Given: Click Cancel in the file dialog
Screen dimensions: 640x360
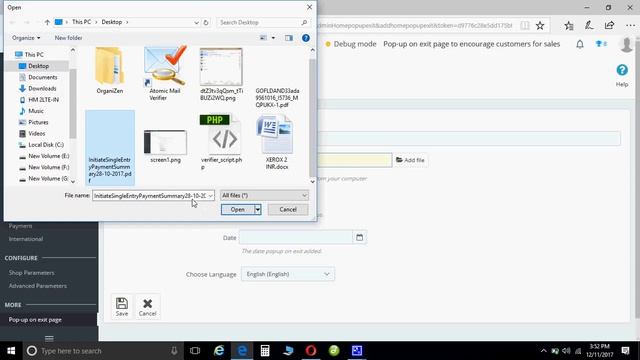Looking at the screenshot, I should [288, 209].
